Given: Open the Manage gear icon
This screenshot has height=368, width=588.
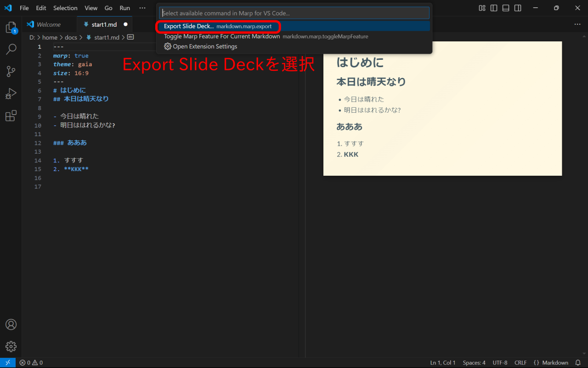Looking at the screenshot, I should 11,346.
